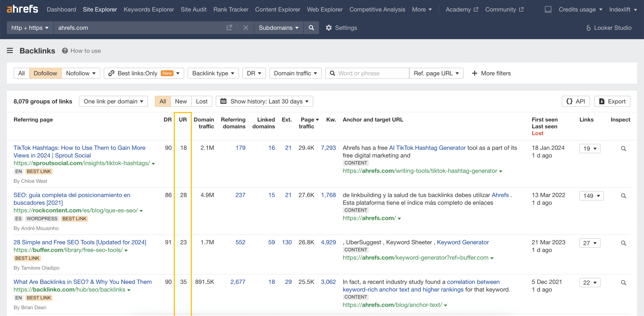Open Site Explorer
Screen dimensions: 644x316
100,10
